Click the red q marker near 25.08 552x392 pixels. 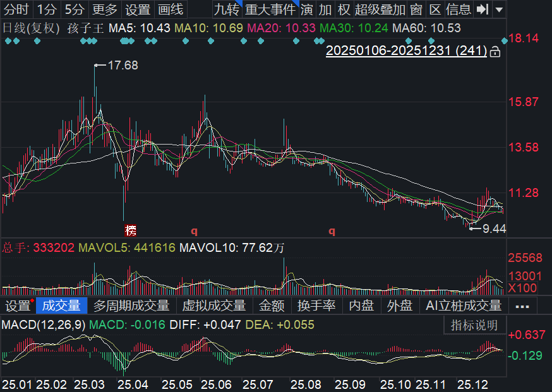tap(332, 231)
